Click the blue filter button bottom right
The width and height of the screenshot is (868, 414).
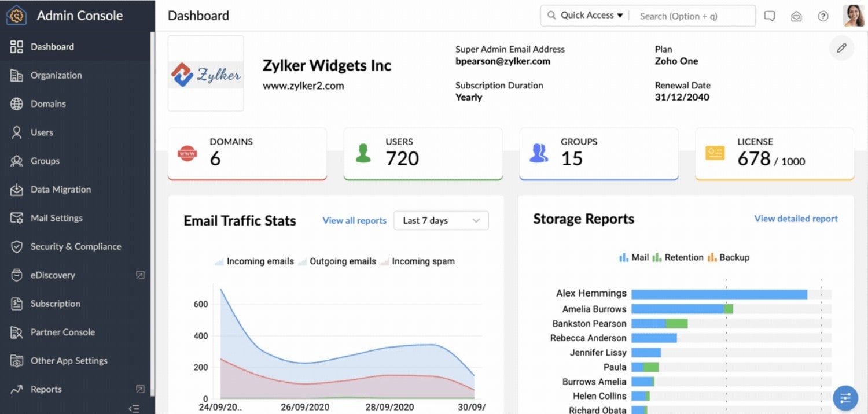tap(845, 398)
